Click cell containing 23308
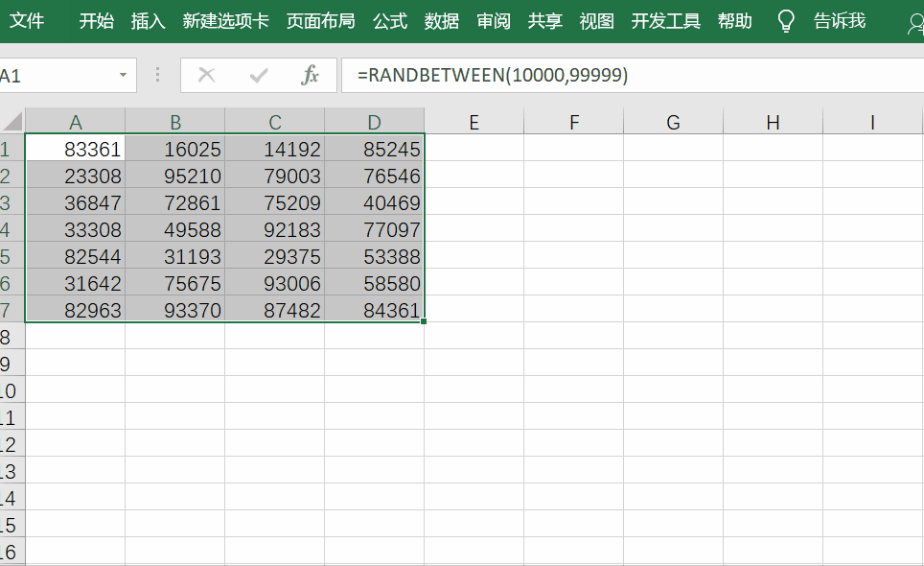This screenshot has width=924, height=566. (x=76, y=176)
